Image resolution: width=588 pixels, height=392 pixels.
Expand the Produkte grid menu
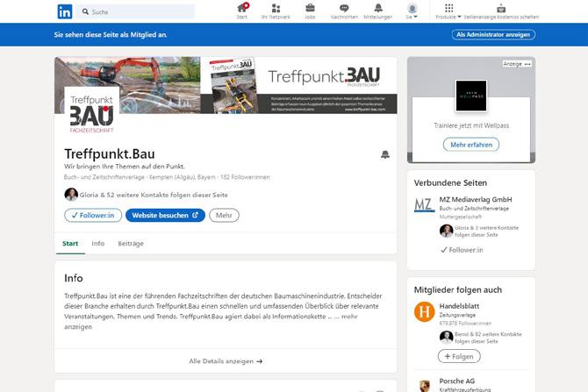click(x=448, y=11)
